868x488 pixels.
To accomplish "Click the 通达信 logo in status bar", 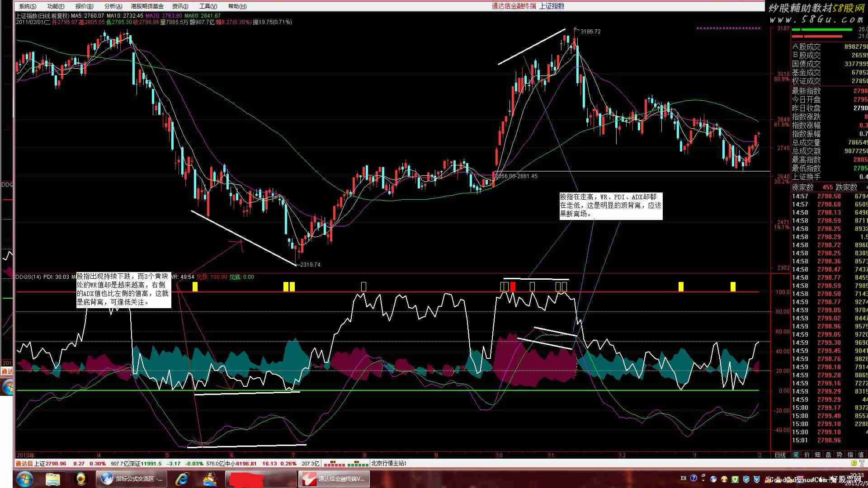I will click(24, 464).
